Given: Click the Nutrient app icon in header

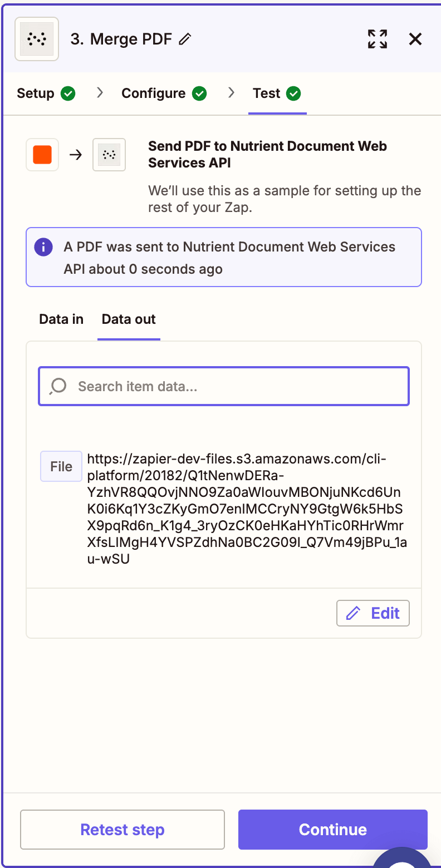Looking at the screenshot, I should point(37,39).
